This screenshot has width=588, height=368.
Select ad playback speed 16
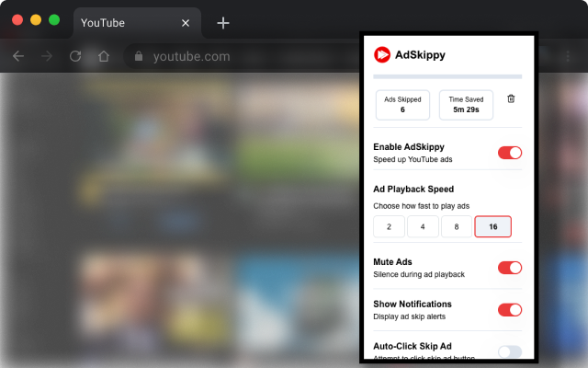492,226
